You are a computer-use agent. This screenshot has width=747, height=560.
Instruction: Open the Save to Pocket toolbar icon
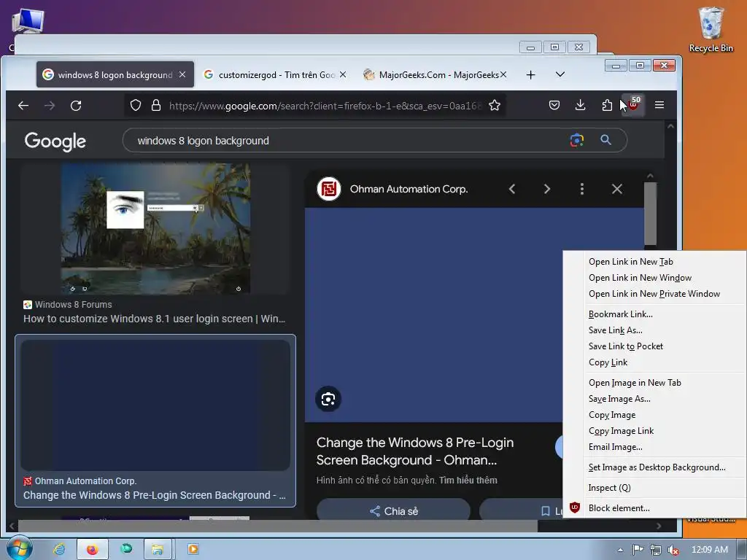point(554,105)
